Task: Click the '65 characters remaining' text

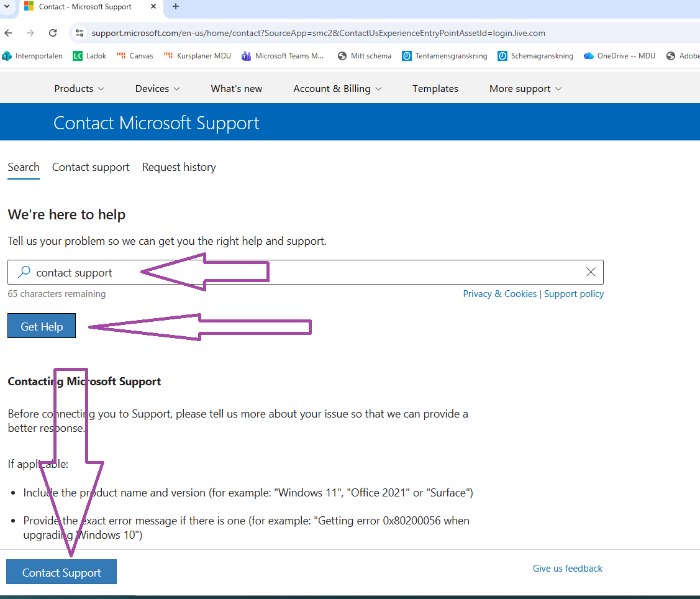Action: pos(57,294)
